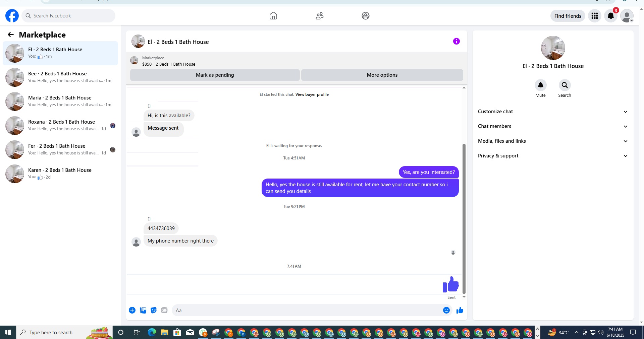Image resolution: width=644 pixels, height=339 pixels.
Task: Go back using Marketplace arrow
Action: [11, 35]
